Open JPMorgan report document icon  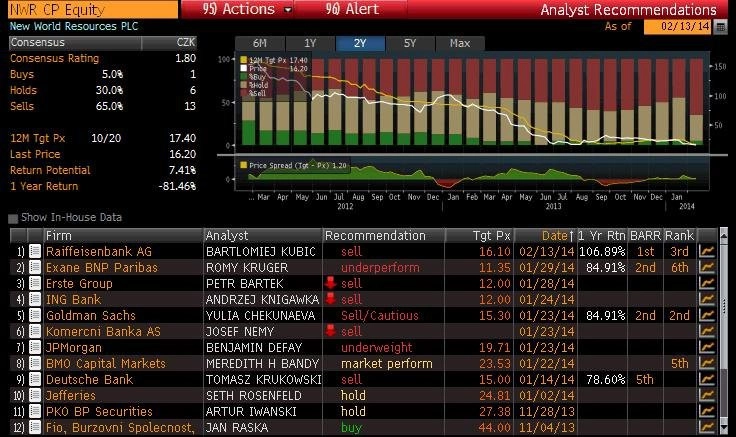coord(35,347)
